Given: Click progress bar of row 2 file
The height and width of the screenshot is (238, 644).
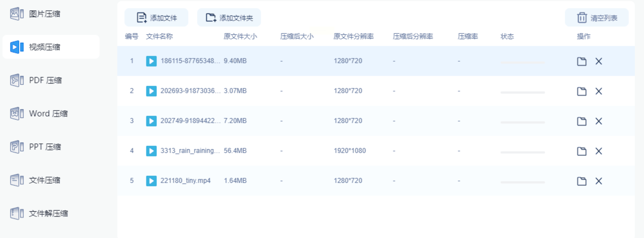Looking at the screenshot, I should point(523,92).
